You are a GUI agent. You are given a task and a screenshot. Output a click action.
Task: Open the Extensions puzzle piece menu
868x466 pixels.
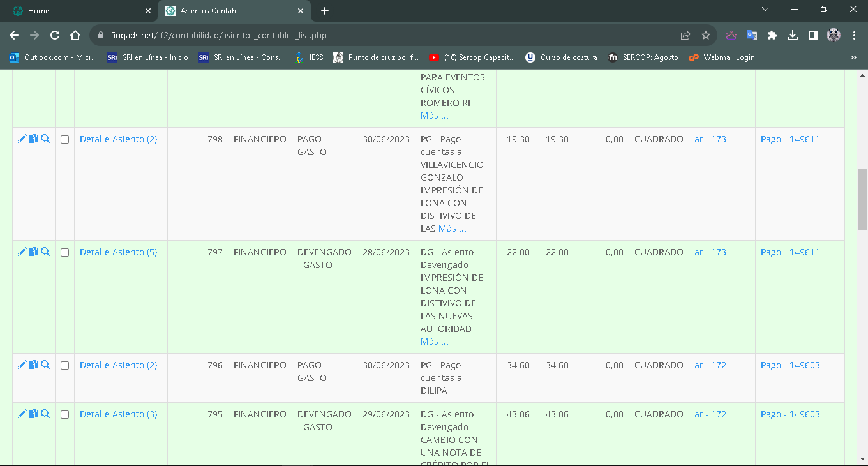[x=772, y=36]
